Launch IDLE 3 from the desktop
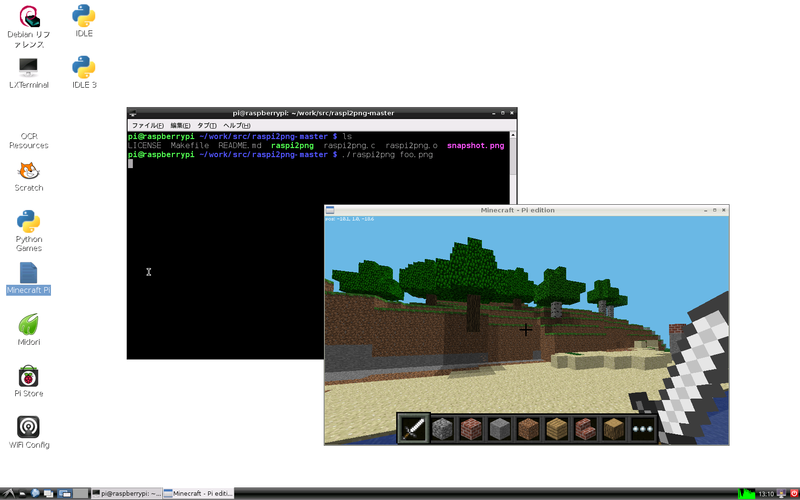This screenshot has width=800, height=500. point(84,73)
